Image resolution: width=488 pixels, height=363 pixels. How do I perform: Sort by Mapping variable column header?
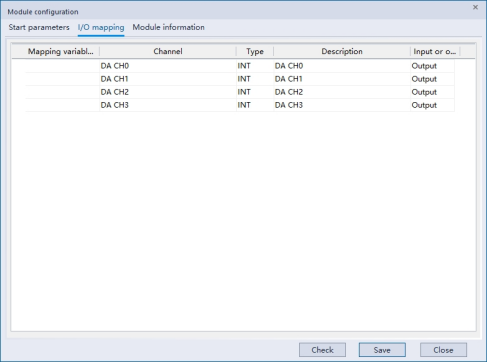(x=60, y=51)
